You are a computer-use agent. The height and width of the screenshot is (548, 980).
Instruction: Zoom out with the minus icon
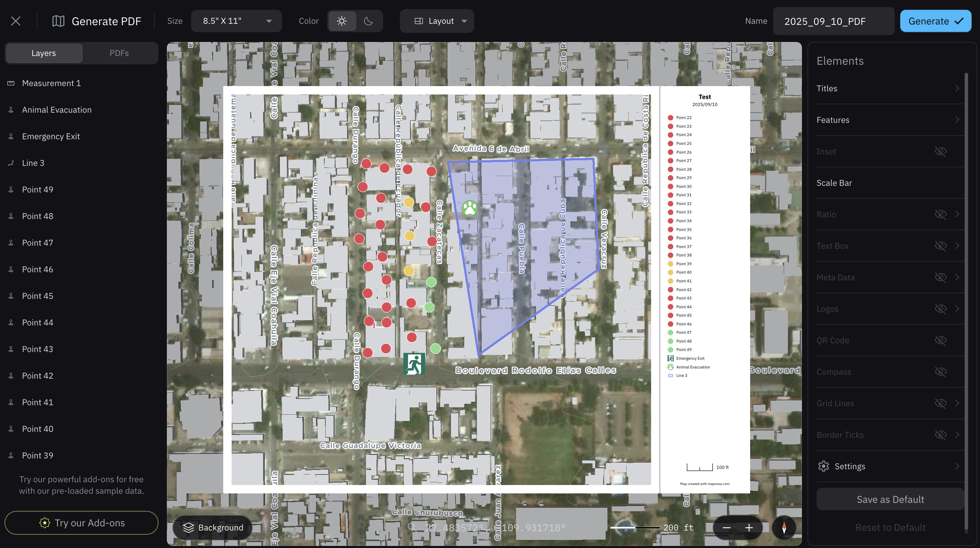726,527
